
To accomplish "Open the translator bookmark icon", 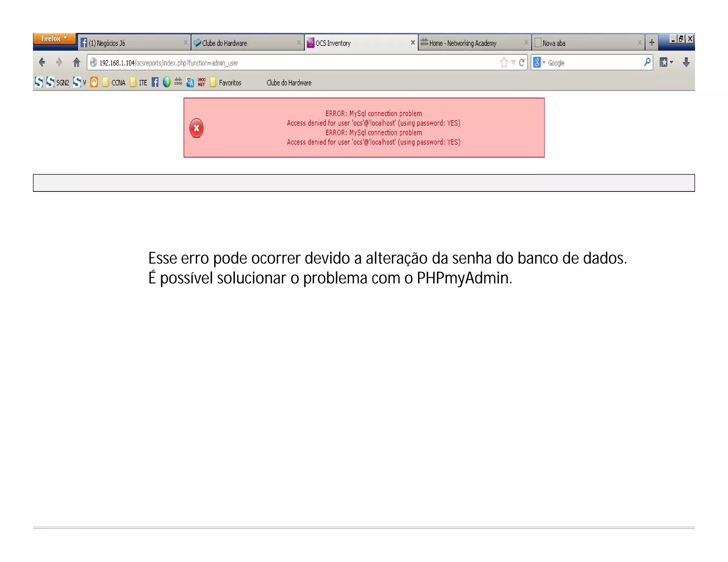I will point(190,82).
